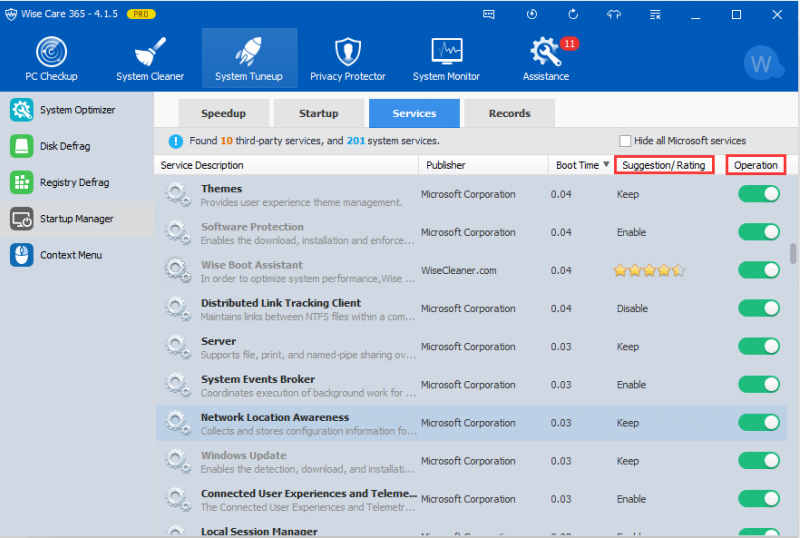This screenshot has width=800, height=538.
Task: Click gear icon of Themes service
Action: pyautogui.click(x=177, y=194)
